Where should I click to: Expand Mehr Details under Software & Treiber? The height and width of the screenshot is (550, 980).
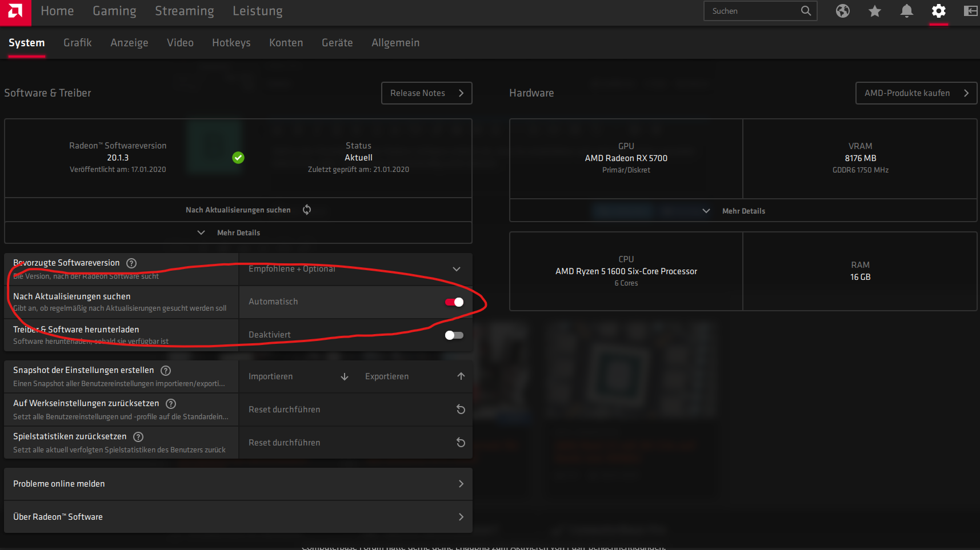click(238, 233)
